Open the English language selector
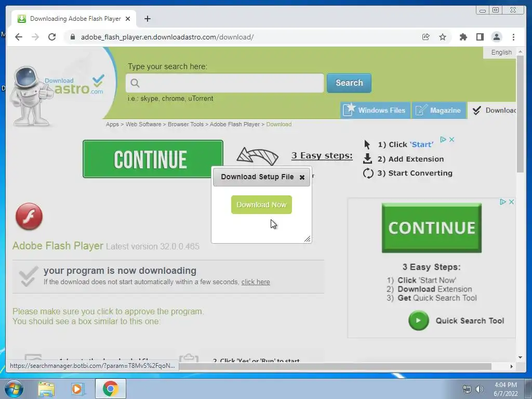Image resolution: width=532 pixels, height=399 pixels. tap(501, 52)
